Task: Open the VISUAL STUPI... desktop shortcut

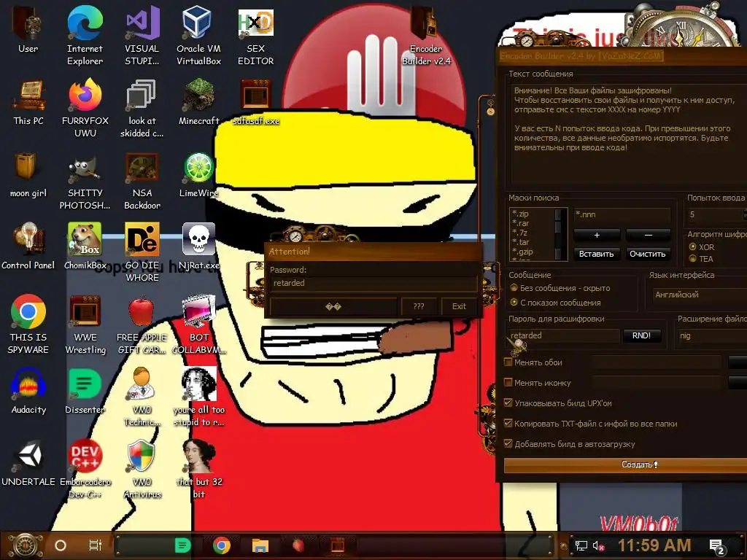Action: (x=142, y=34)
